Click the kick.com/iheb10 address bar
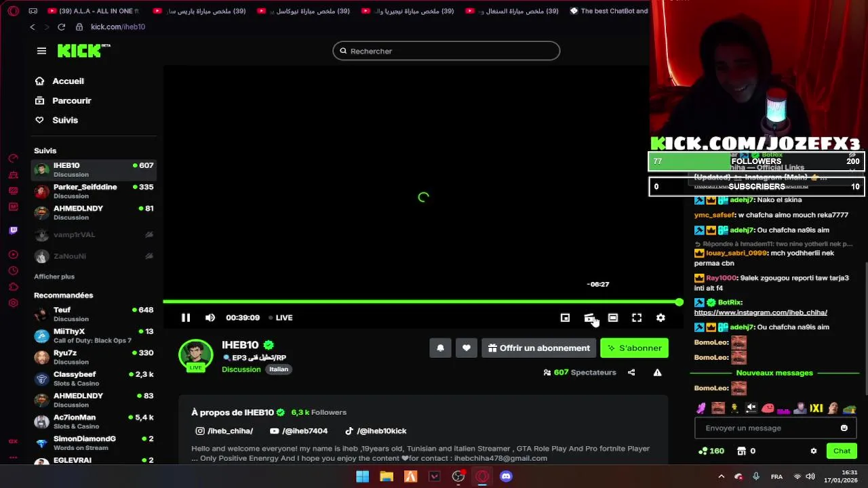 [118, 26]
